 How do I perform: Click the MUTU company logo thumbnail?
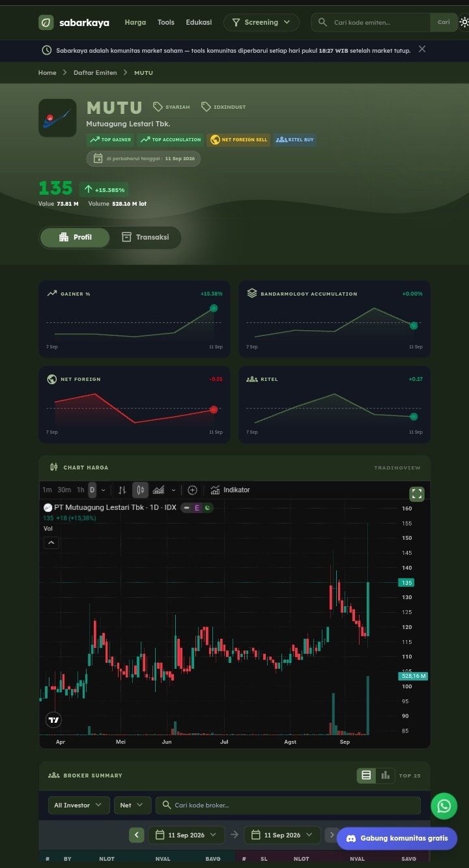(57, 118)
